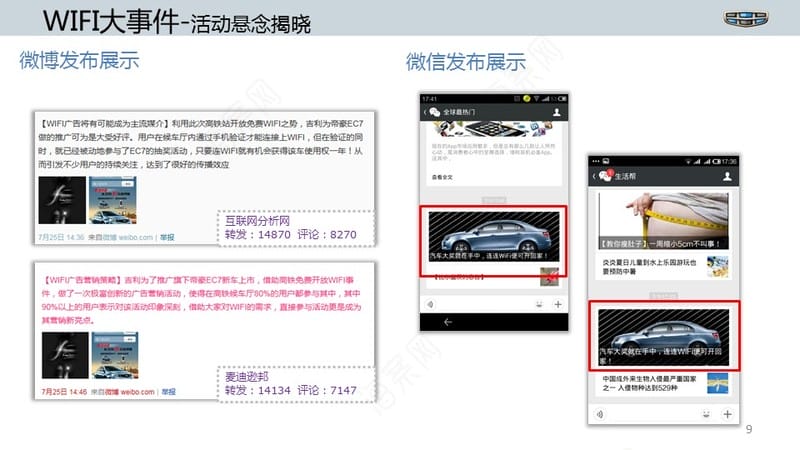
Task: Click the 7月25日 14:46 timestamp
Action: 64,392
